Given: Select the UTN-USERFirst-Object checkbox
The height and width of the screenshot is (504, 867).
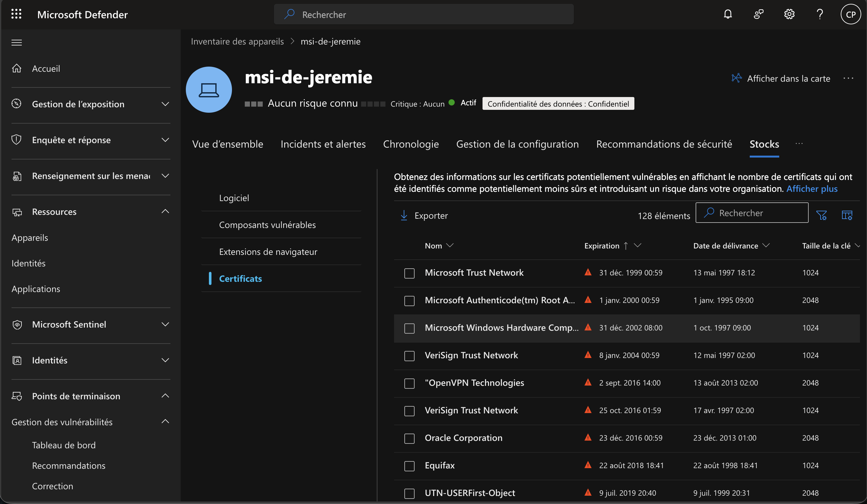Looking at the screenshot, I should coord(409,493).
